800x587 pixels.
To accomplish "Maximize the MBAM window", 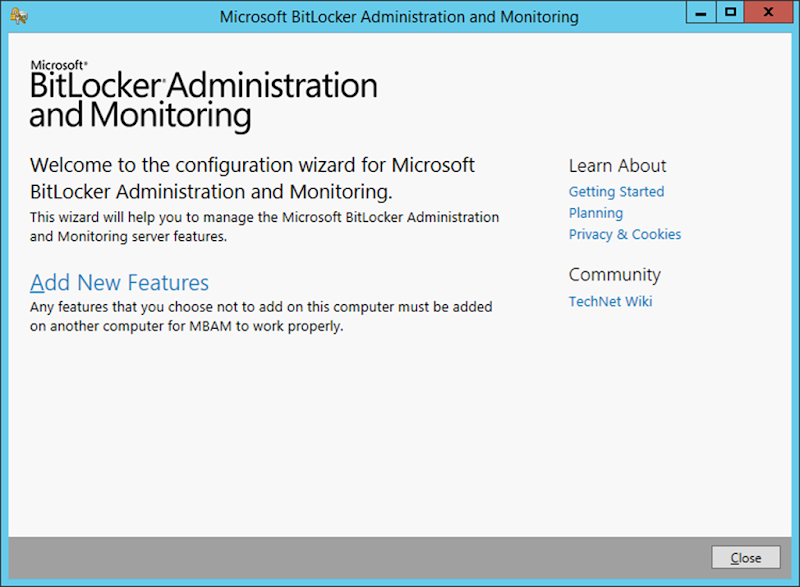I will [730, 12].
